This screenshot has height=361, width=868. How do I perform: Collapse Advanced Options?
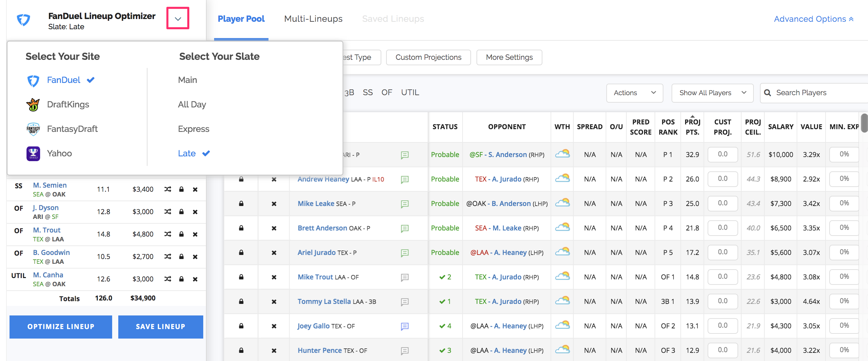coord(814,19)
